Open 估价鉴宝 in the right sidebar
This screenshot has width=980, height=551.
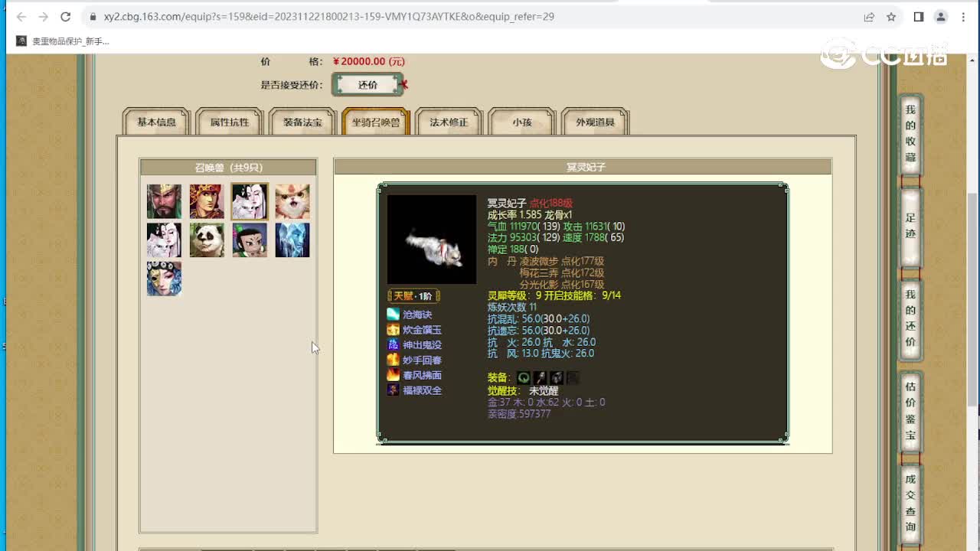point(910,412)
